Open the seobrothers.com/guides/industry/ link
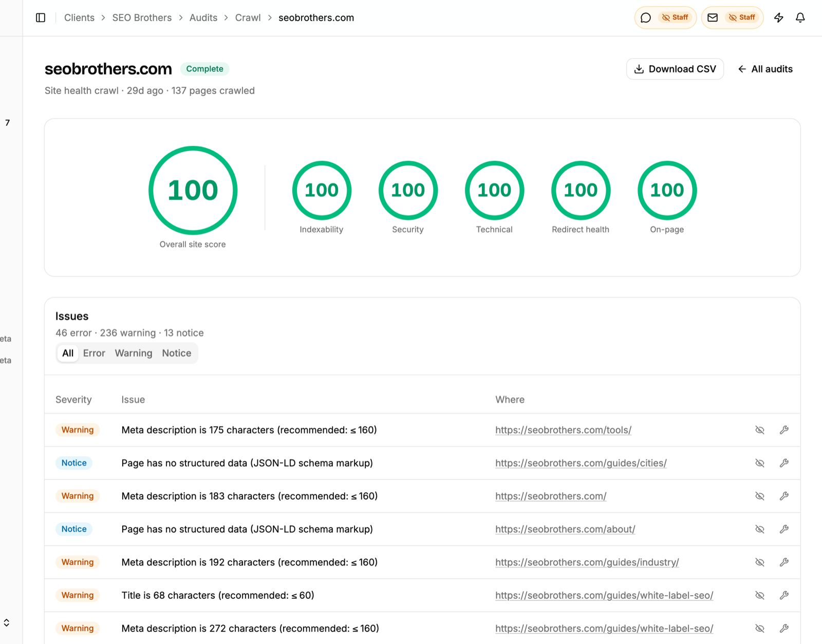Viewport: 822px width, 644px height. click(x=587, y=562)
